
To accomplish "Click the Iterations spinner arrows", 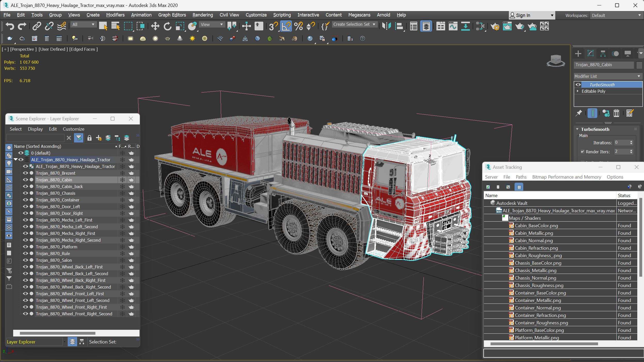I will coord(631,143).
